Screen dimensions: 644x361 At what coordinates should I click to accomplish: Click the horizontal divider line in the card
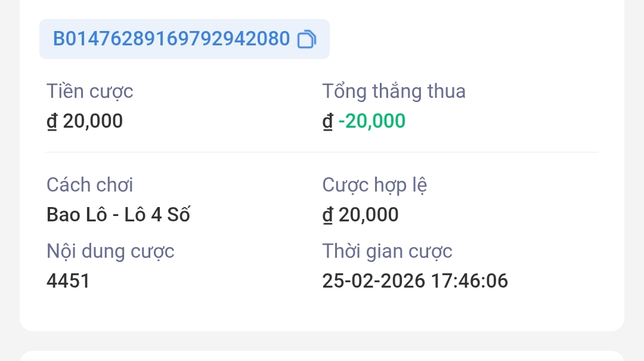coord(322,152)
